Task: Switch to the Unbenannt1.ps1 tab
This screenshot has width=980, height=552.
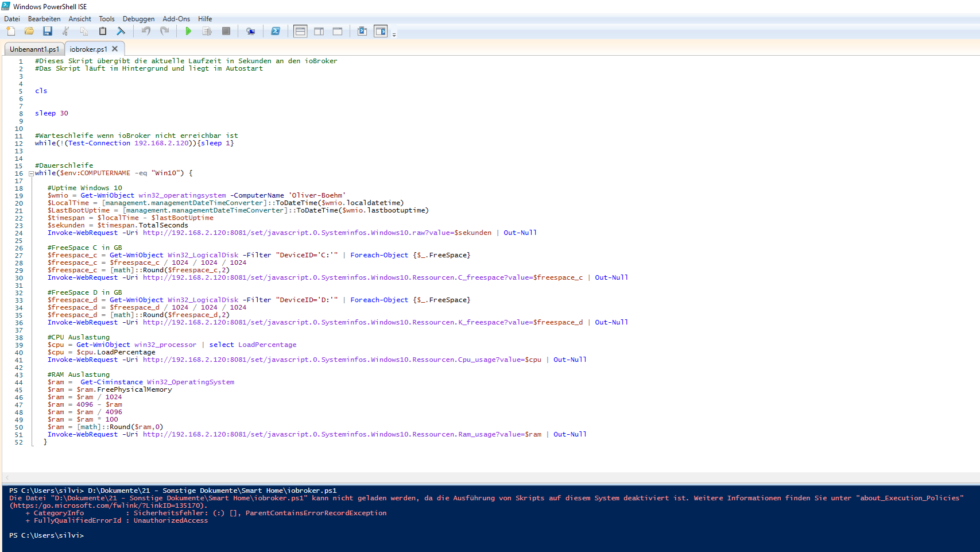Action: pyautogui.click(x=34, y=49)
